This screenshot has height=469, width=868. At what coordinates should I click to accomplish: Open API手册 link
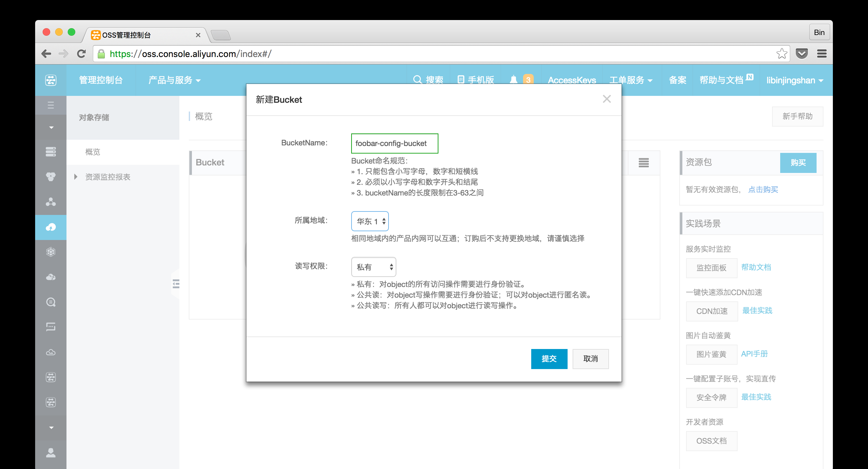(754, 354)
